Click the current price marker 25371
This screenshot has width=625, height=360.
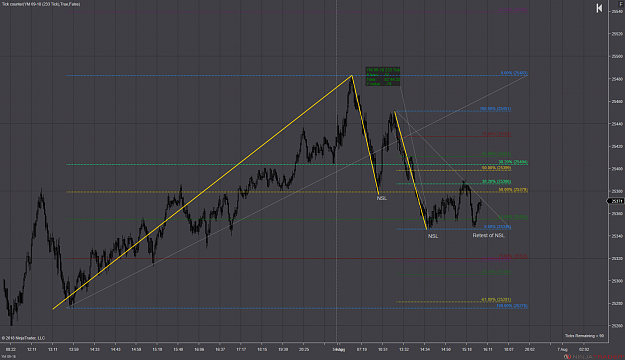[x=617, y=201]
